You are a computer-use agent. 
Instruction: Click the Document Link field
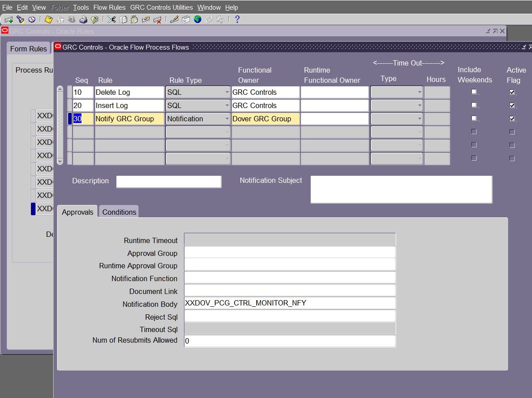pos(290,290)
